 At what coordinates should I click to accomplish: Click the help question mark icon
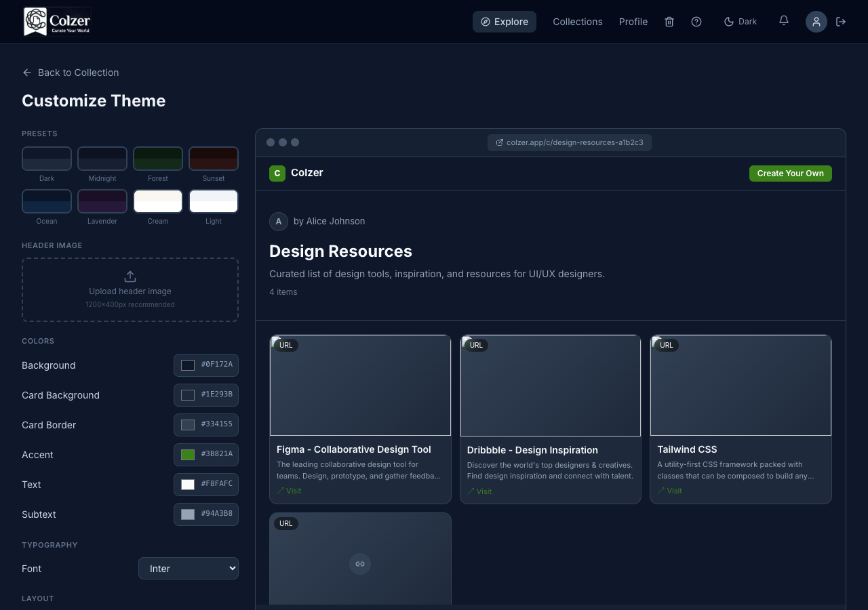696,21
